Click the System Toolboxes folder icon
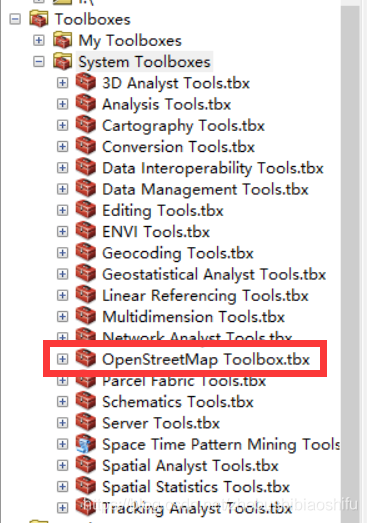367x523 pixels. [x=62, y=61]
